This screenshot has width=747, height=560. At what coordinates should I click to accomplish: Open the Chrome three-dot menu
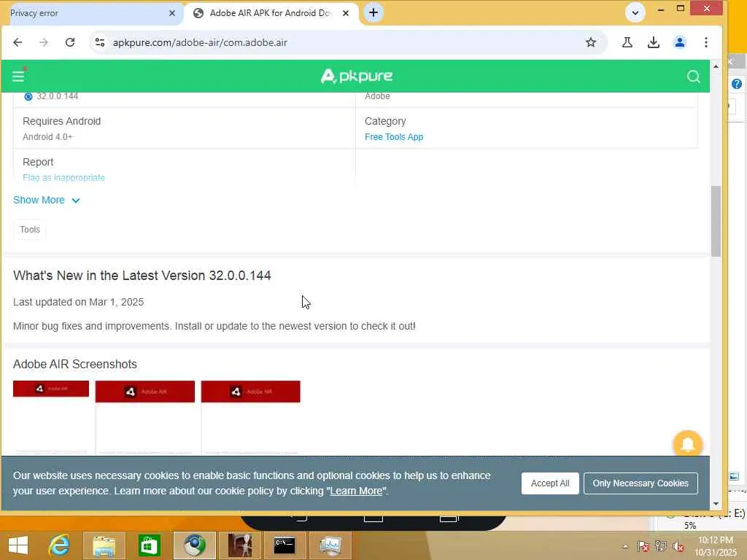click(706, 42)
